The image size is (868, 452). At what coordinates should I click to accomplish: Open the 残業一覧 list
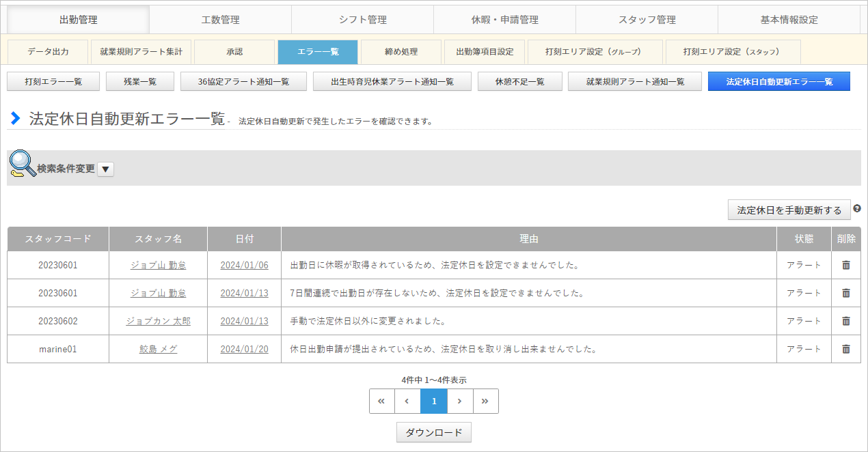coord(140,82)
